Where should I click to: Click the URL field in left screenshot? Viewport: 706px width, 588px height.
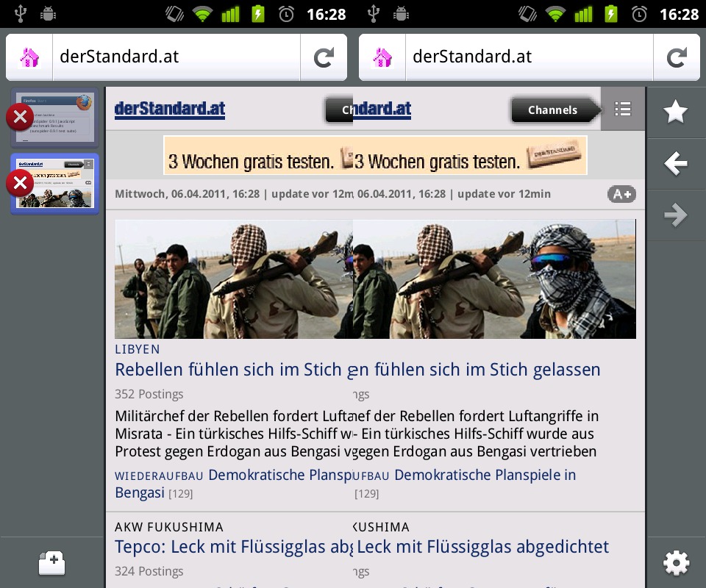click(x=176, y=57)
